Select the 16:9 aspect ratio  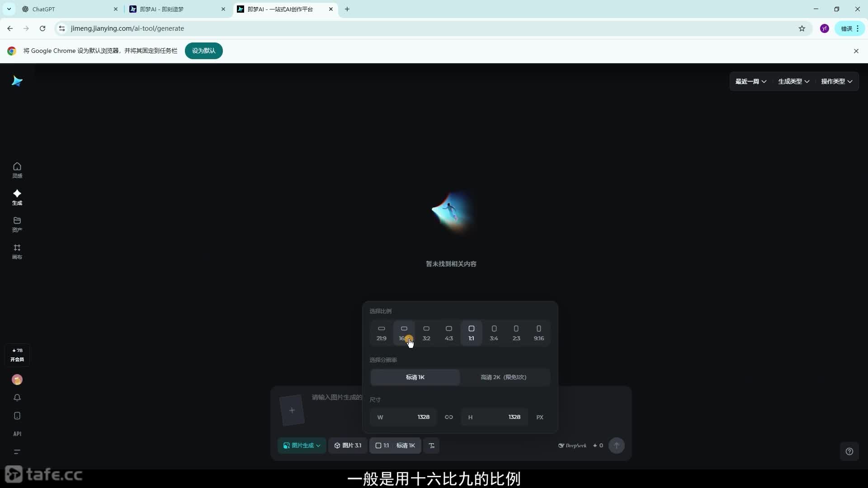[x=404, y=333]
